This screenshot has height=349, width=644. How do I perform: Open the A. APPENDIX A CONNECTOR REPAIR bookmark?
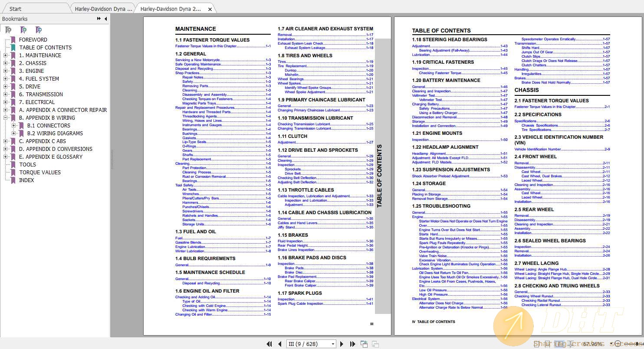(63, 110)
